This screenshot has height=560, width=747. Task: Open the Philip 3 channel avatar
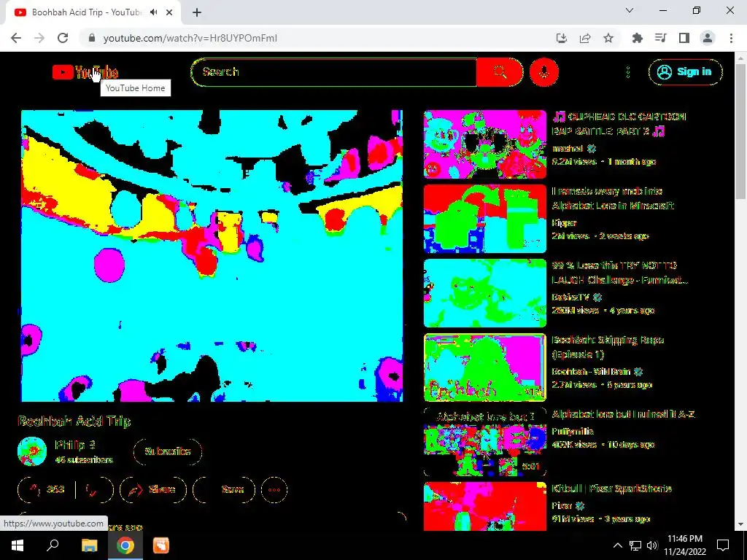[x=32, y=451]
